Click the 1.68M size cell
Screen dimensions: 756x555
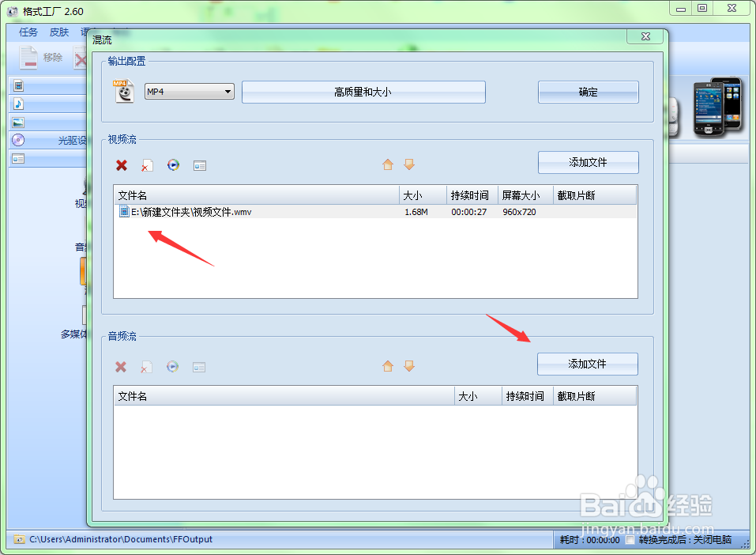(x=416, y=212)
